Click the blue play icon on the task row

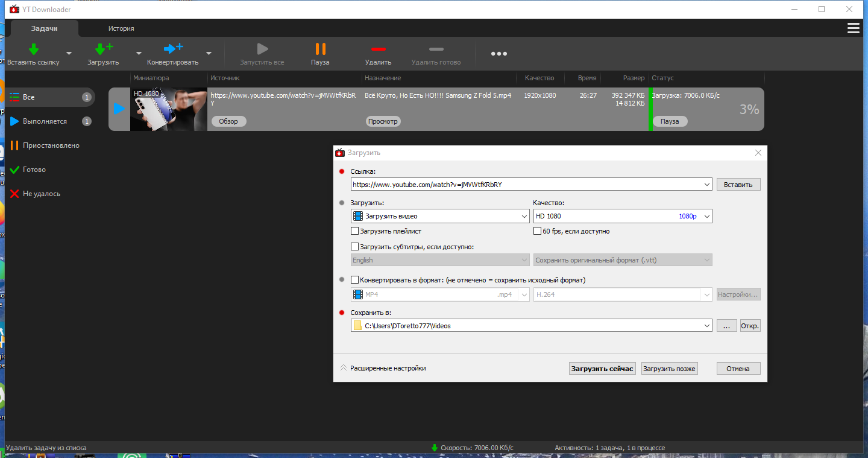[x=119, y=109]
